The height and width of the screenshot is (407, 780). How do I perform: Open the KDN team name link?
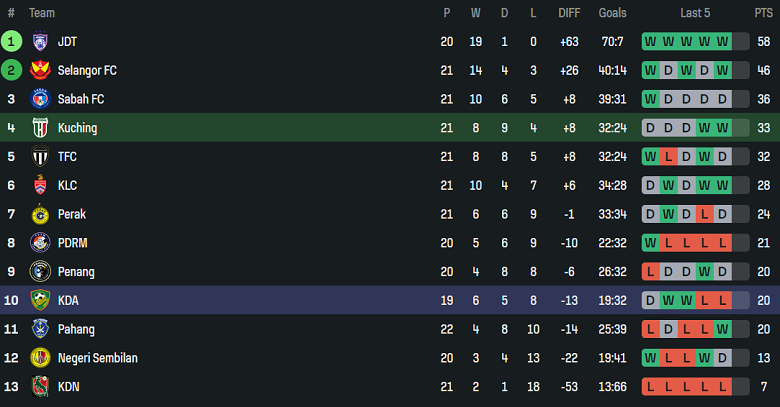[x=70, y=386]
